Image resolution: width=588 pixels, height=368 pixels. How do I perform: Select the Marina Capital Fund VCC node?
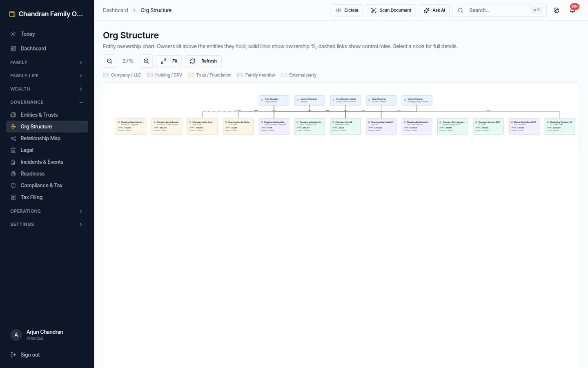coord(524,126)
